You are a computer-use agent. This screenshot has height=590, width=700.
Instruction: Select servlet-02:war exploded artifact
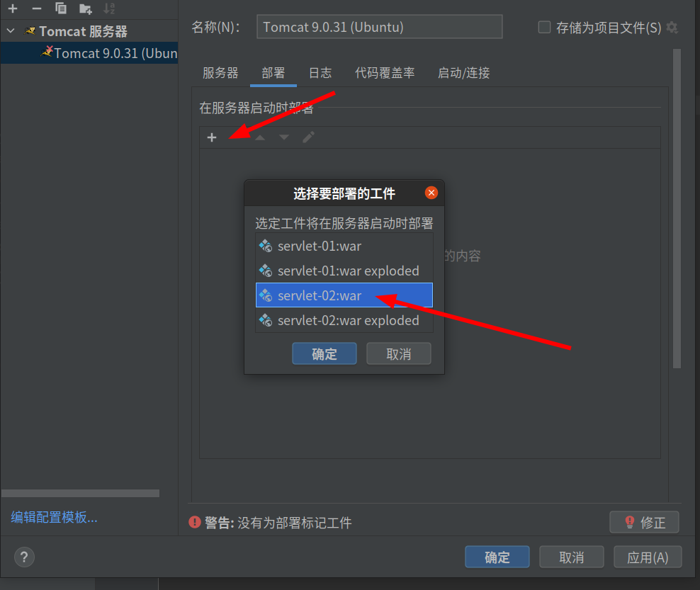[344, 320]
